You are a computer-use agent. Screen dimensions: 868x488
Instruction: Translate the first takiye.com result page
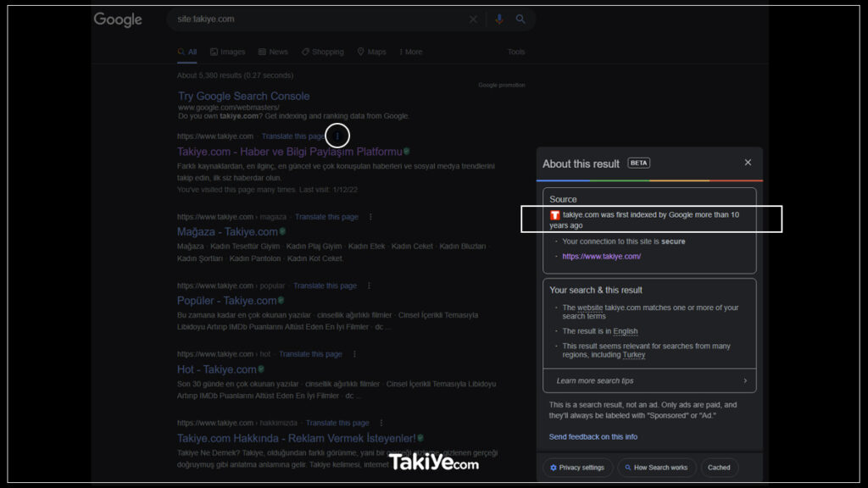coord(292,136)
